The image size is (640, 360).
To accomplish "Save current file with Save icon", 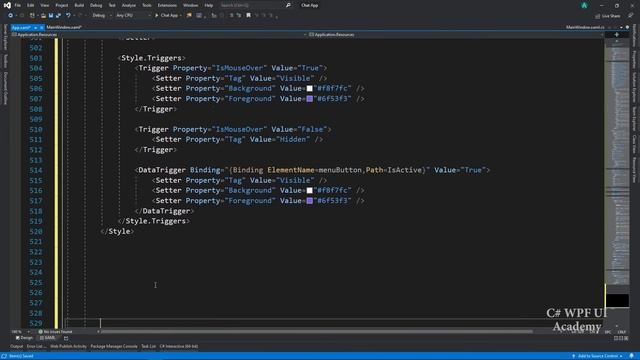I will point(51,16).
